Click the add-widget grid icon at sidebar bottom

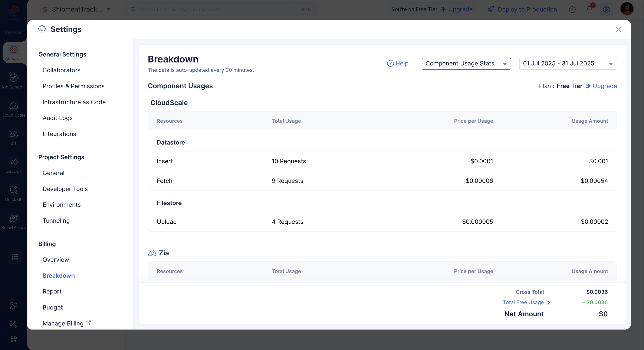(13, 339)
